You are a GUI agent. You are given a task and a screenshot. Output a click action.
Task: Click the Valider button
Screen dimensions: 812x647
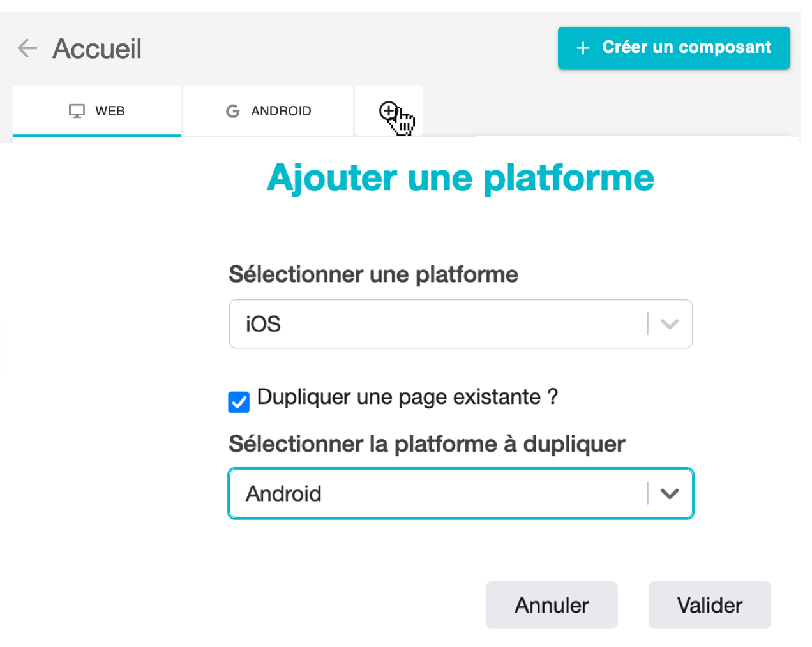pyautogui.click(x=710, y=605)
